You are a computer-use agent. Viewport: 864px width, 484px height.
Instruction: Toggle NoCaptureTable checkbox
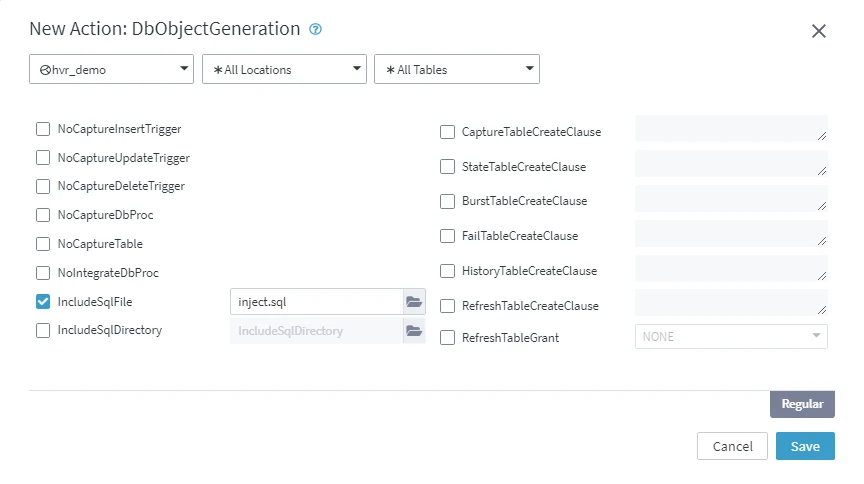[43, 244]
